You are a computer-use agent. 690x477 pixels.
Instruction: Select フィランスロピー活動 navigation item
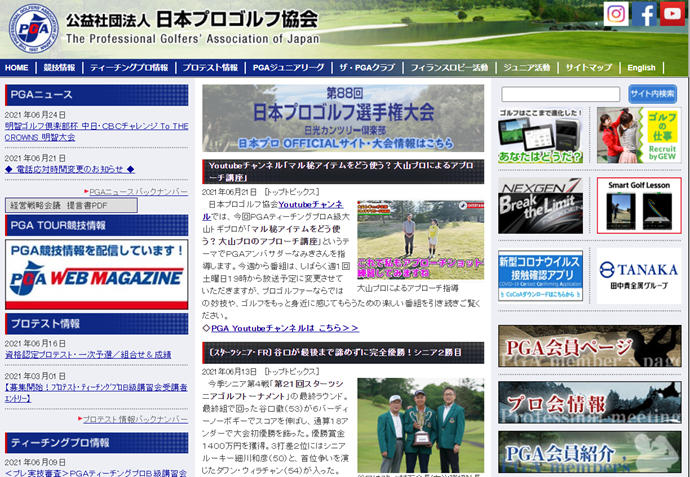(449, 68)
